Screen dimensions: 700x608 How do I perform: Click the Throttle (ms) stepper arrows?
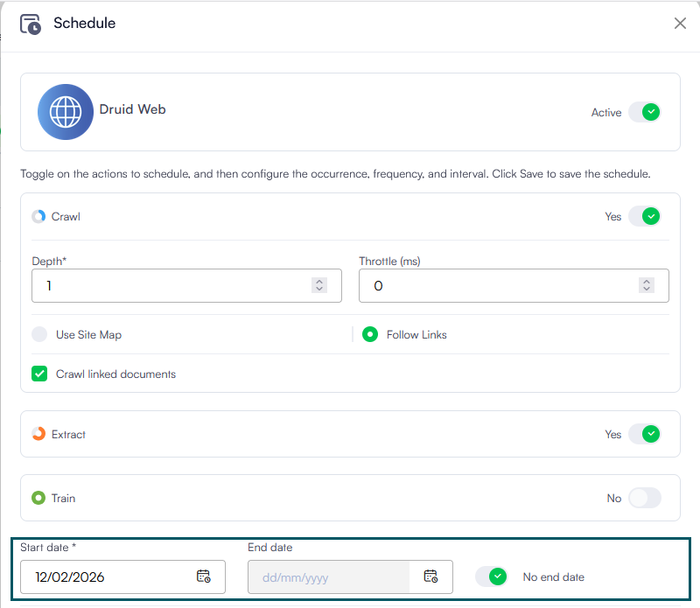[647, 285]
